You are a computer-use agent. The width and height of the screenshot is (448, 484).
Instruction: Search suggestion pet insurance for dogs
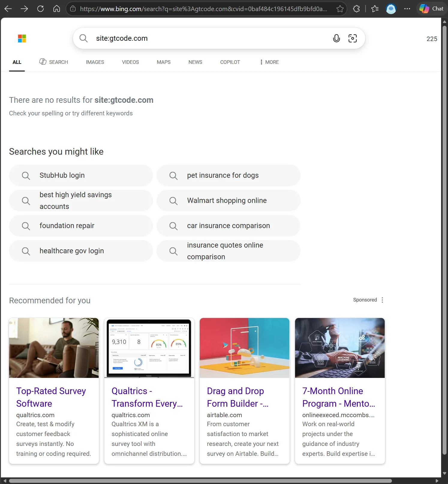pos(228,175)
